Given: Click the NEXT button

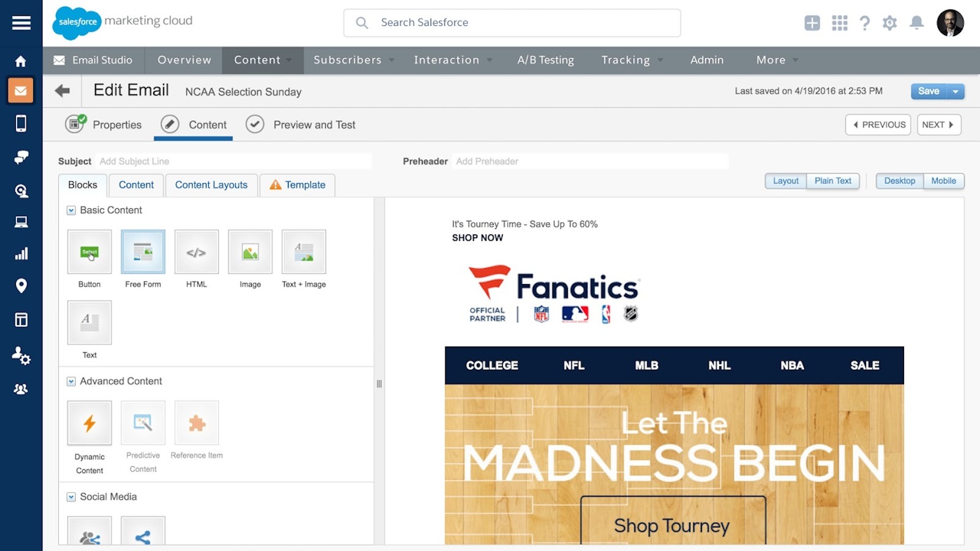Looking at the screenshot, I should click(938, 124).
